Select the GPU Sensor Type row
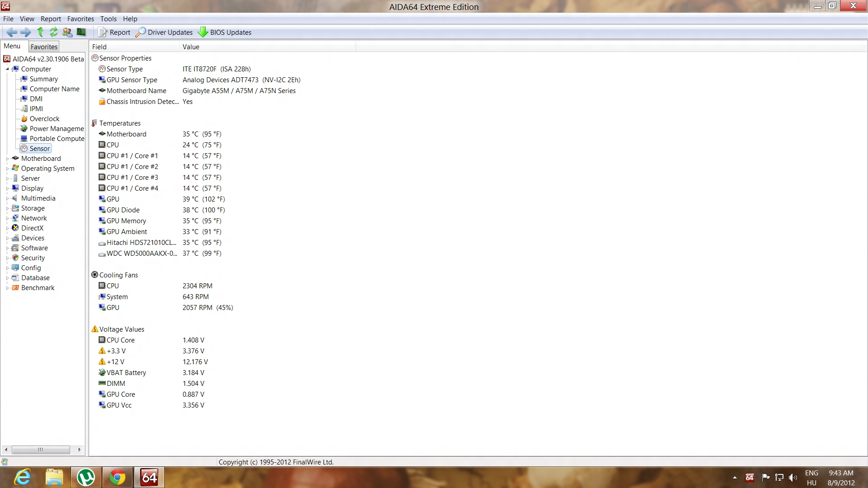Image resolution: width=868 pixels, height=488 pixels. click(x=199, y=80)
